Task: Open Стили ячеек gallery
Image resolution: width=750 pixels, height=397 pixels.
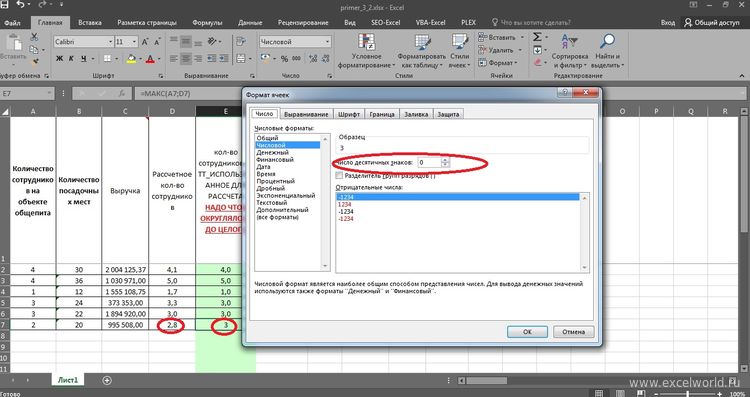Action: click(x=459, y=51)
